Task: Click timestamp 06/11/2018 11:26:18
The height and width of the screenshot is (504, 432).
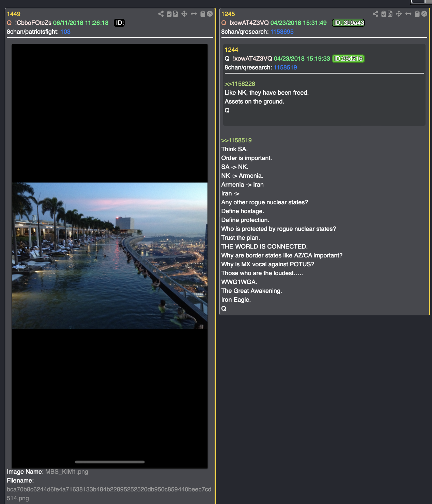Action: click(x=81, y=23)
